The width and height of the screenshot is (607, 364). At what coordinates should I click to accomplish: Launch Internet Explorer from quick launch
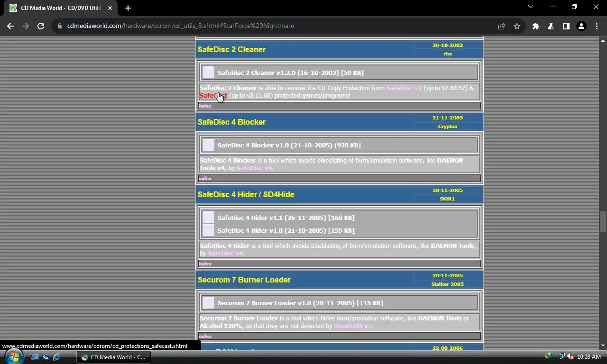click(x=56, y=357)
